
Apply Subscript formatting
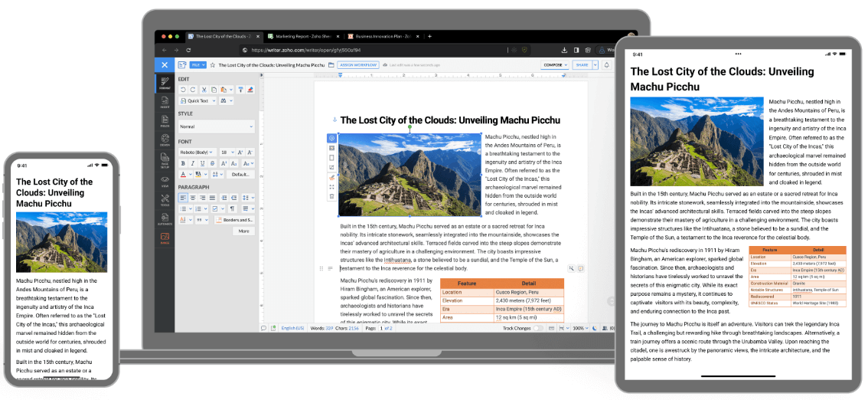233,163
